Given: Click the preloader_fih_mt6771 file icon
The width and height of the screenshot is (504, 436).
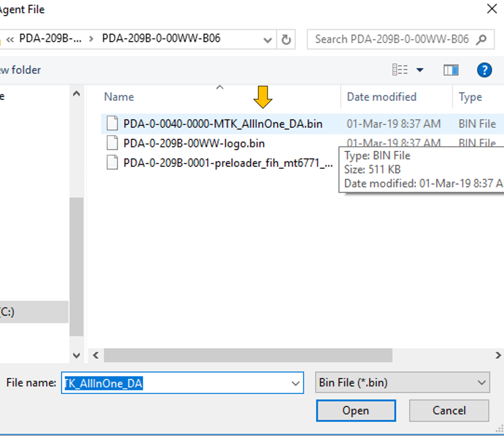Looking at the screenshot, I should coord(113,163).
